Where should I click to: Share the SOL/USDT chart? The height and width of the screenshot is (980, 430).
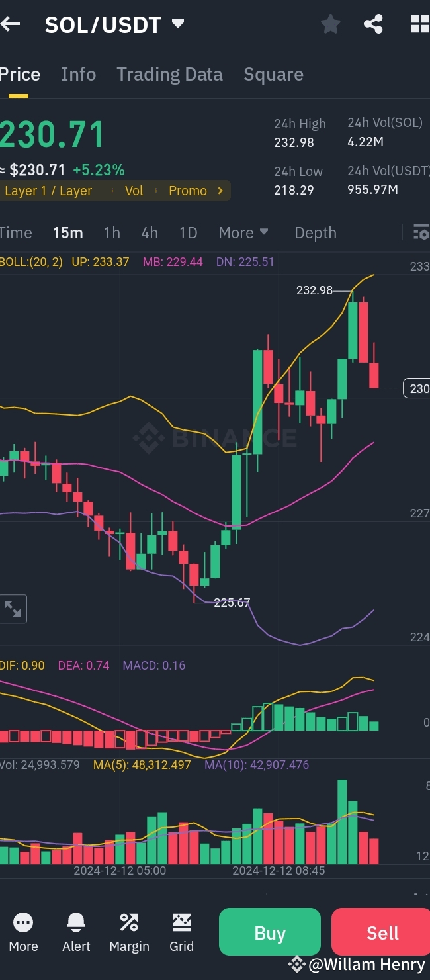click(x=372, y=23)
